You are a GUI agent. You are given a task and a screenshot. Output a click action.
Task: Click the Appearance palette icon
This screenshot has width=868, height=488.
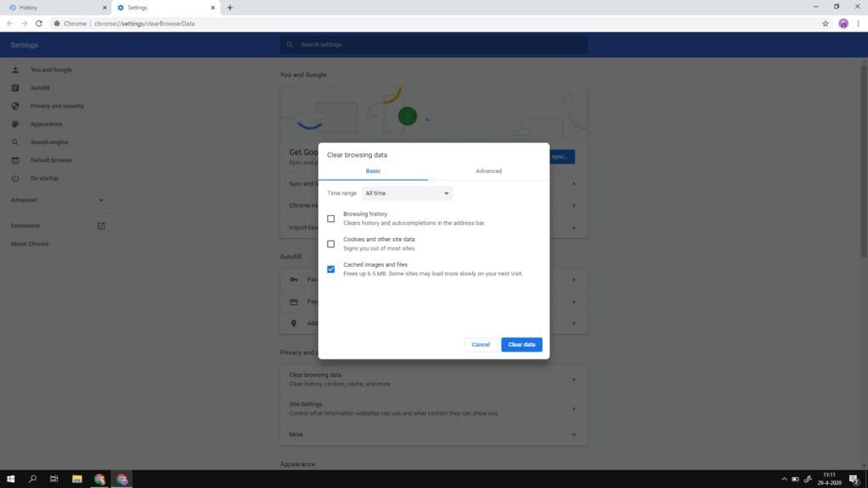tap(15, 125)
